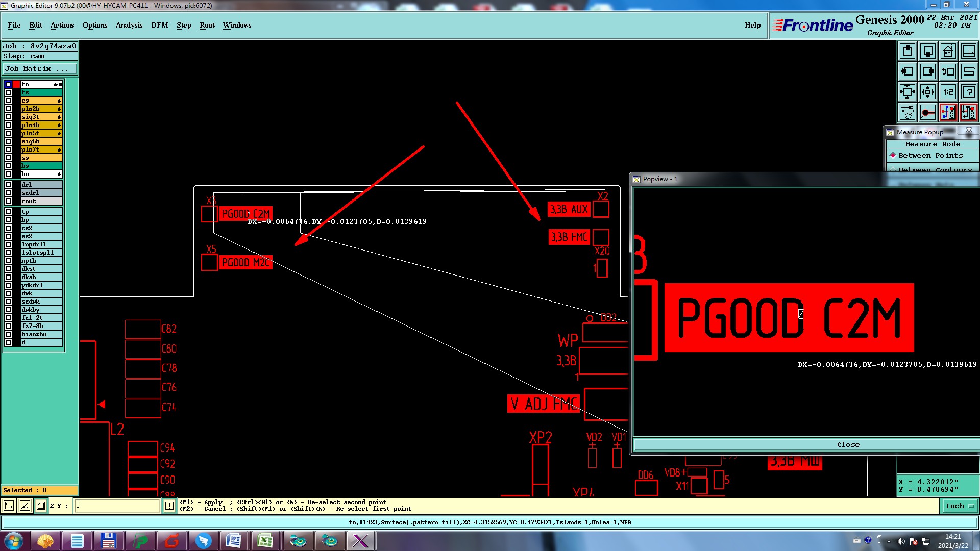The width and height of the screenshot is (980, 551).
Task: Click the X Y coordinate input field
Action: [x=118, y=506]
